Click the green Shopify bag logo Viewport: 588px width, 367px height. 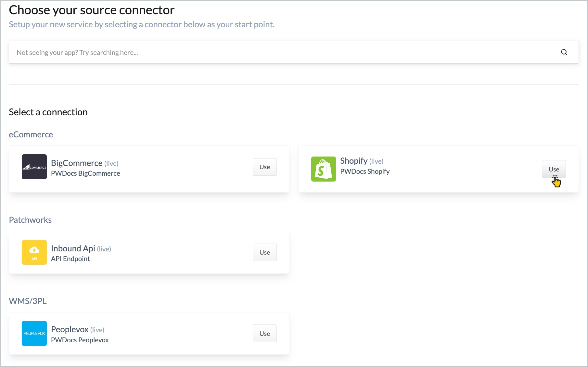coord(323,169)
